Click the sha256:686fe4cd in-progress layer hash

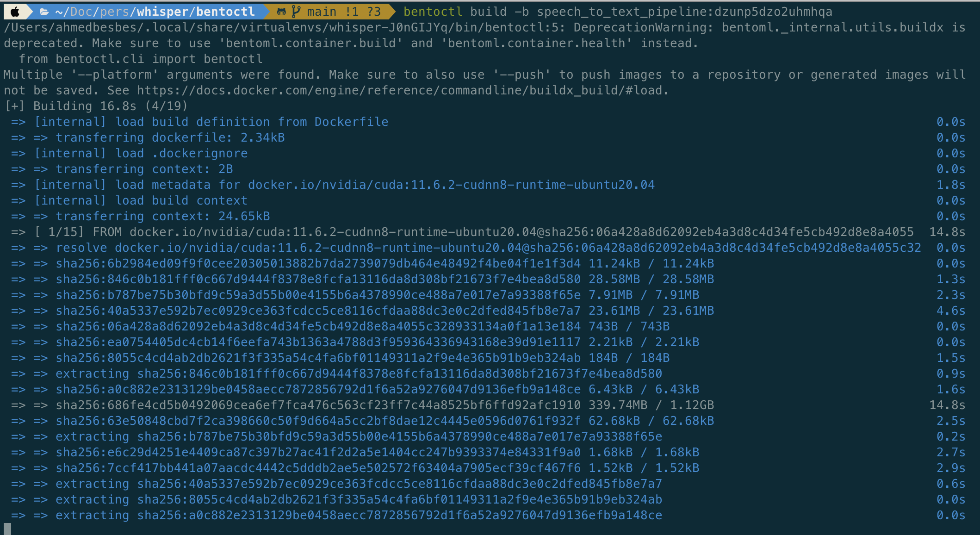(x=318, y=405)
